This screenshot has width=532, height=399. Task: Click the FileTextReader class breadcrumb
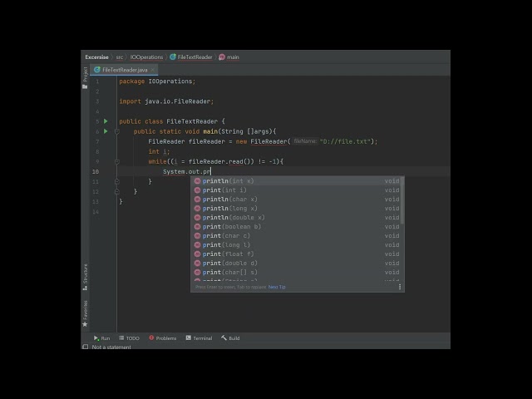tap(191, 57)
